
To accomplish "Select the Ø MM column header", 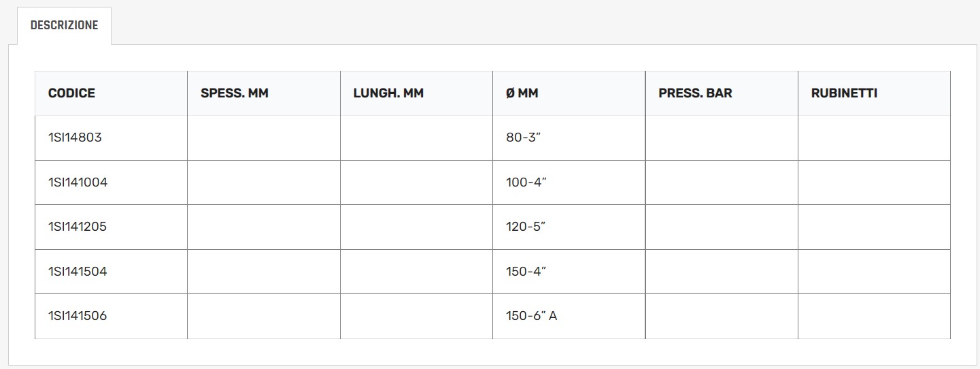I will [x=522, y=93].
